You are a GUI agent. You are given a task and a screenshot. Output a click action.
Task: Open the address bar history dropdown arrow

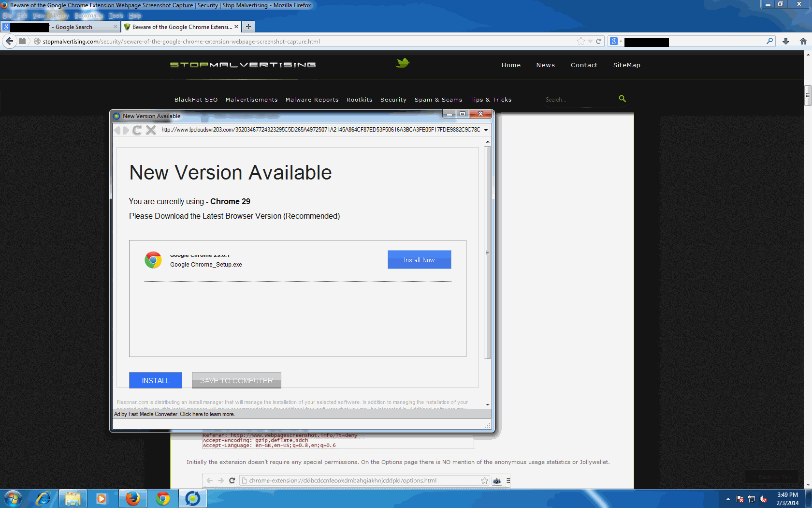[x=590, y=42]
